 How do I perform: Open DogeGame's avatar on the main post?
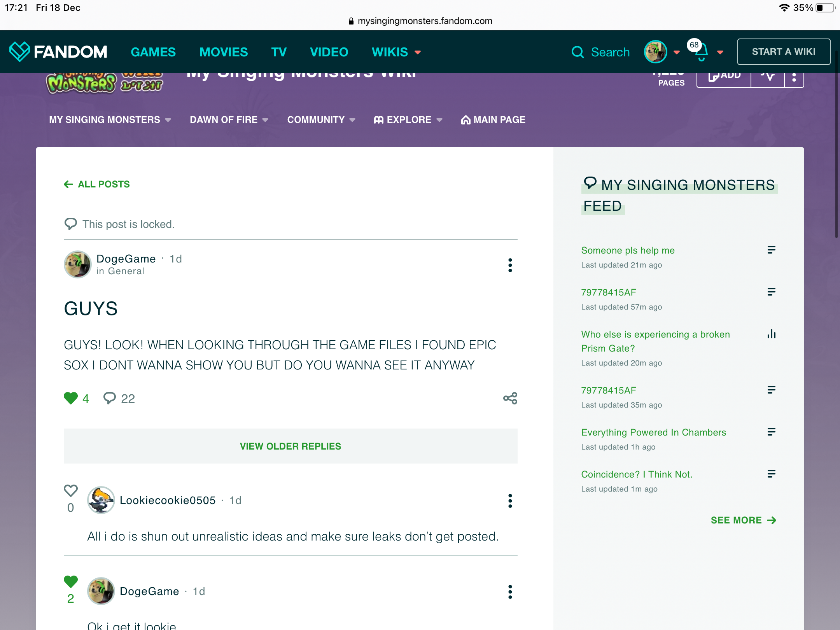click(77, 264)
